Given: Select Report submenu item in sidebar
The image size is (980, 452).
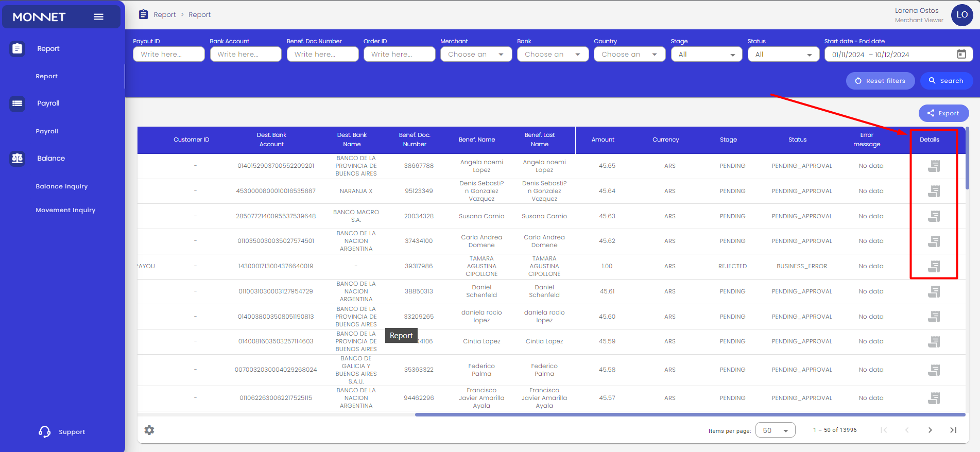Looking at the screenshot, I should tap(47, 76).
